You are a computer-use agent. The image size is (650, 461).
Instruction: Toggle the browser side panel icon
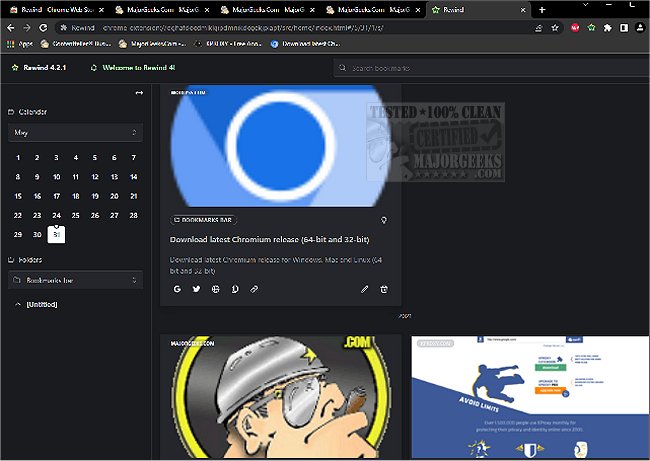(624, 28)
